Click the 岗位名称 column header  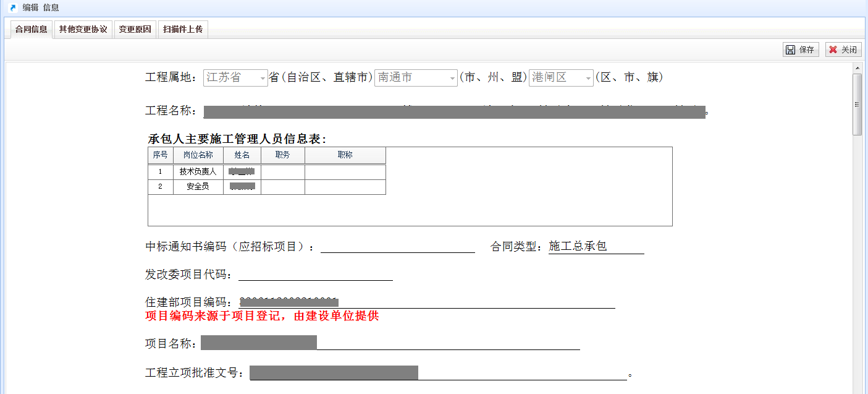(198, 155)
